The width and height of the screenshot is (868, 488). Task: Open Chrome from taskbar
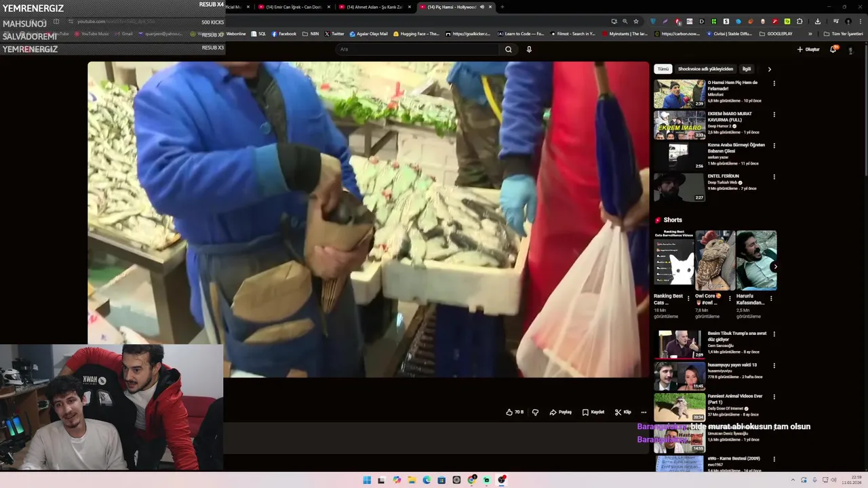click(x=471, y=480)
